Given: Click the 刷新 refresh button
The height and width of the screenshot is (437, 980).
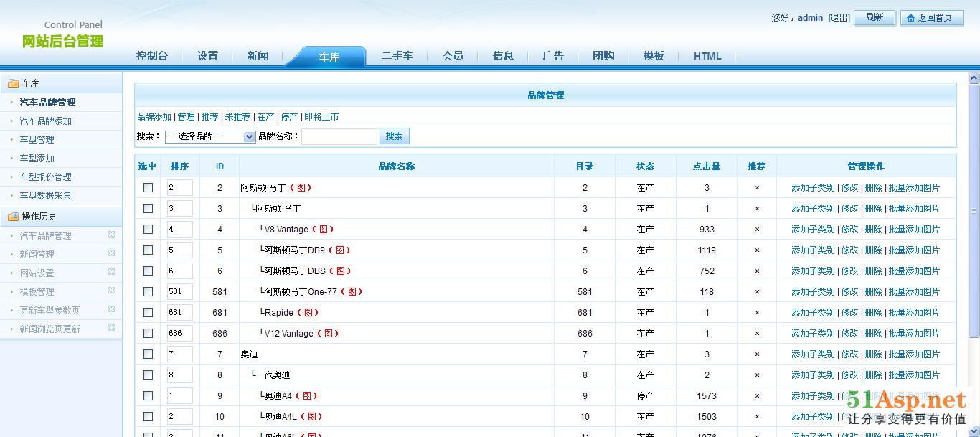Looking at the screenshot, I should pyautogui.click(x=875, y=18).
